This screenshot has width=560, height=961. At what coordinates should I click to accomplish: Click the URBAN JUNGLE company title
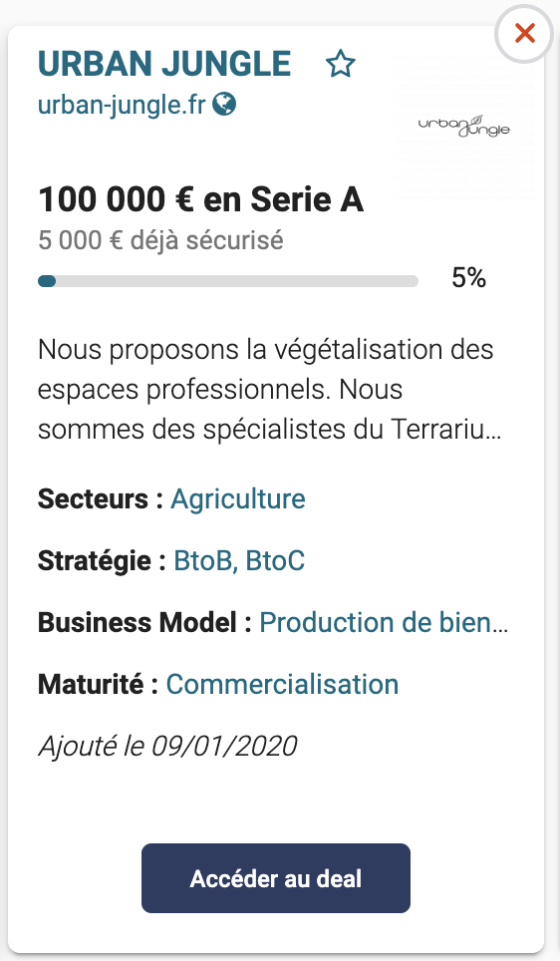click(x=164, y=64)
